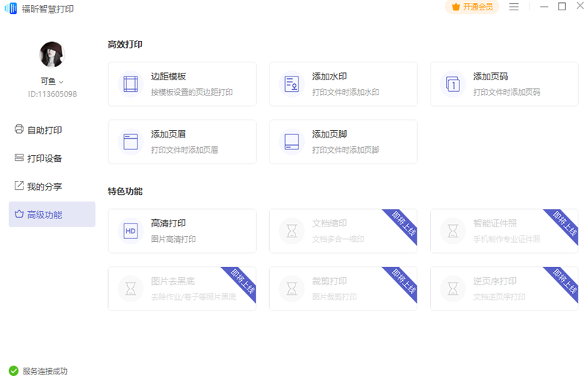Minimize the 福昕智慧打印 window
The width and height of the screenshot is (588, 392).
tap(544, 7)
